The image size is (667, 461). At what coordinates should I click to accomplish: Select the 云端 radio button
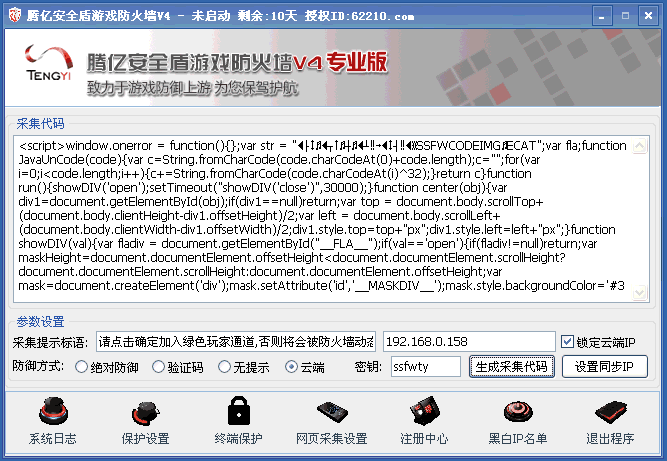(291, 367)
